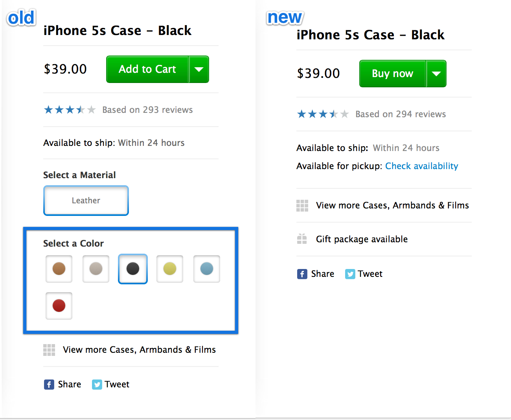Click the Facebook icon in the old panel

coord(49,385)
